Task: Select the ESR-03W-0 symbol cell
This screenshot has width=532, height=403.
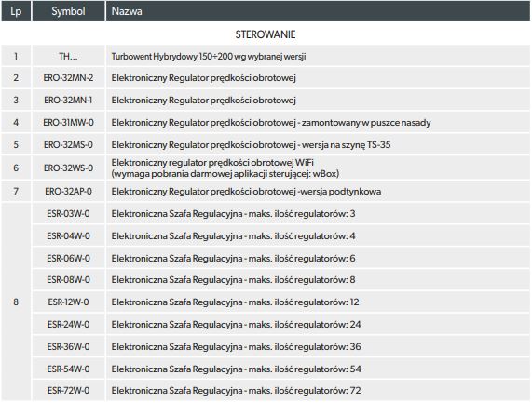Action: 68,213
